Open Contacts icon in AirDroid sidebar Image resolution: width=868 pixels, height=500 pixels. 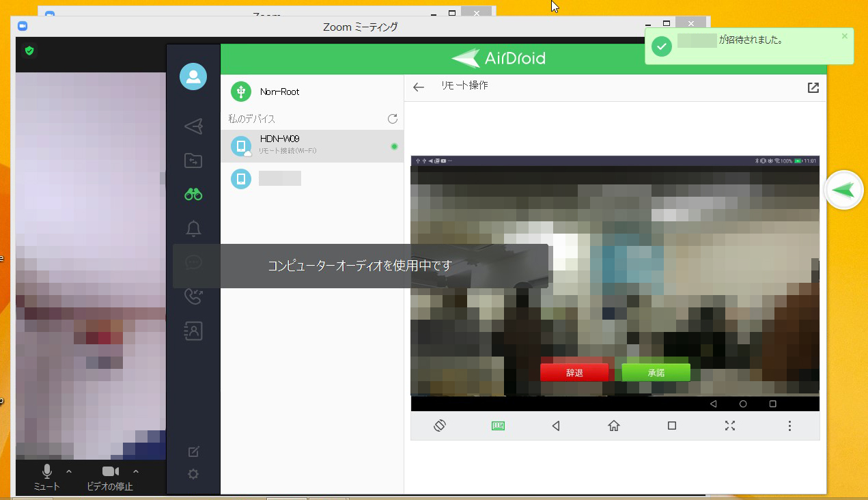[193, 331]
